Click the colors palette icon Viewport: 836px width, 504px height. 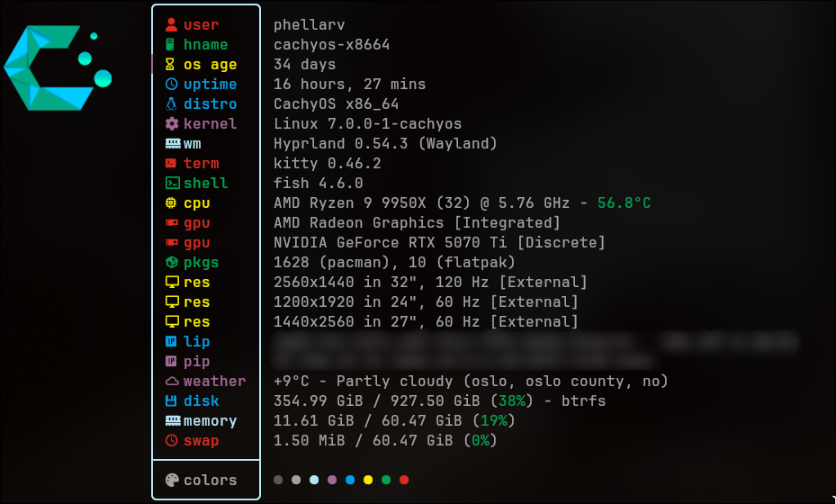pyautogui.click(x=172, y=480)
